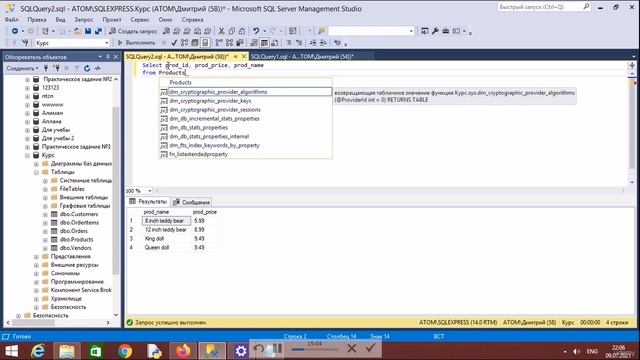Open the Сервис menu

pyautogui.click(x=140, y=20)
